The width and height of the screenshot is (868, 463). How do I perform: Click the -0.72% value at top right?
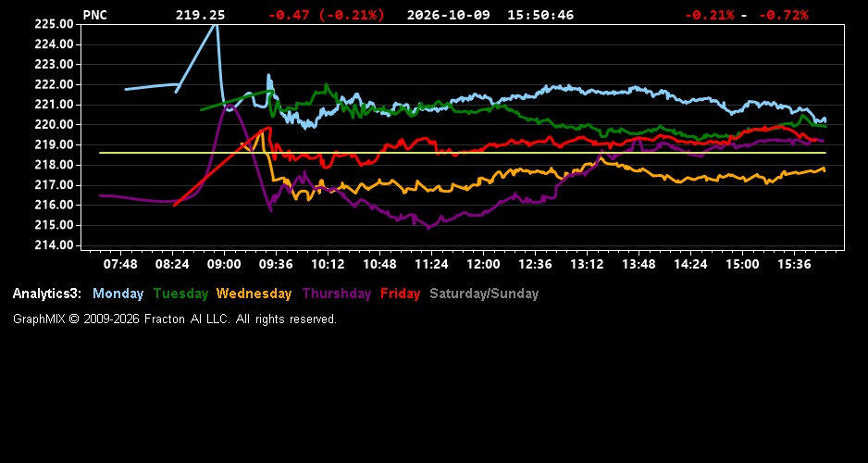[783, 16]
